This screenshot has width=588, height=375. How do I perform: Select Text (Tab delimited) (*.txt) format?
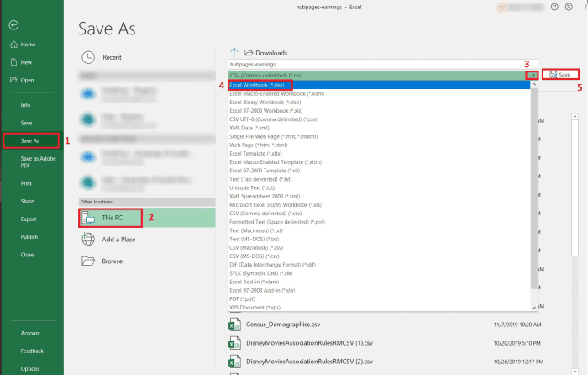click(x=379, y=179)
